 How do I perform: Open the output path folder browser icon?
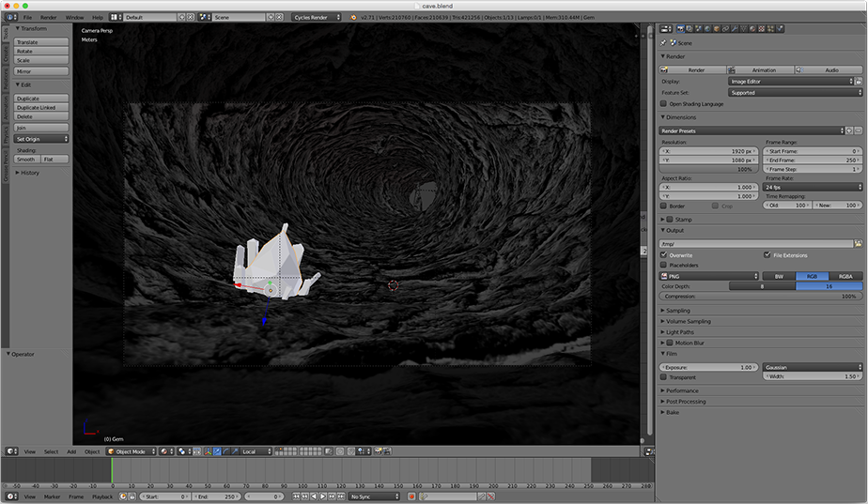[x=858, y=243]
